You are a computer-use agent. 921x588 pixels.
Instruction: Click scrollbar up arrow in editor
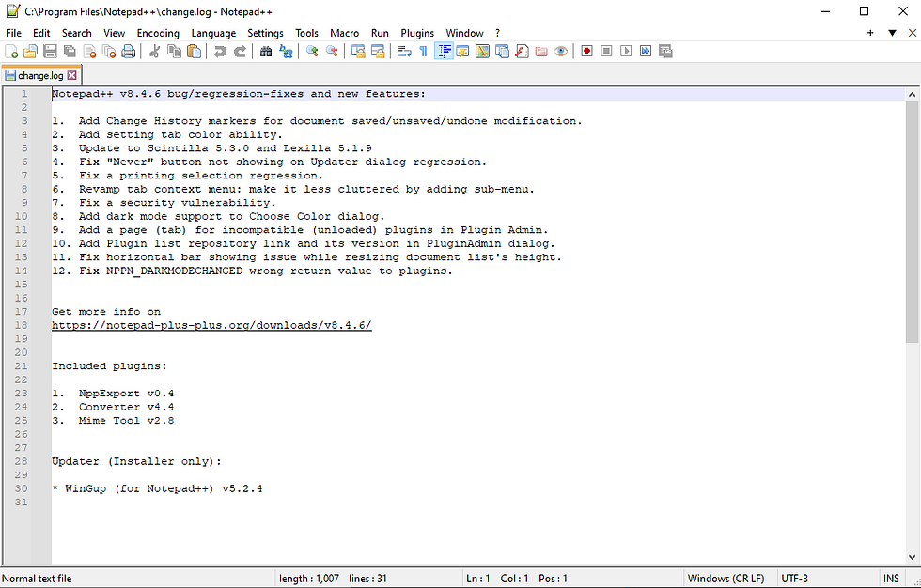pos(913,94)
